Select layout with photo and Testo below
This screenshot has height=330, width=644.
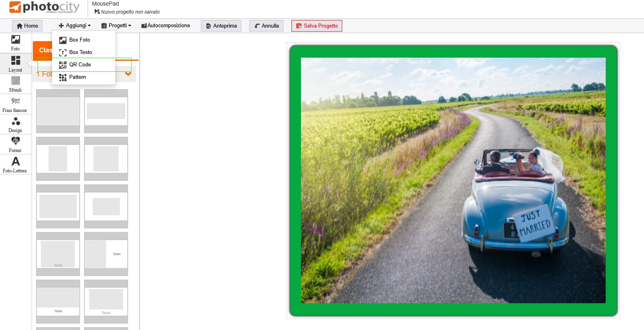[58, 254]
